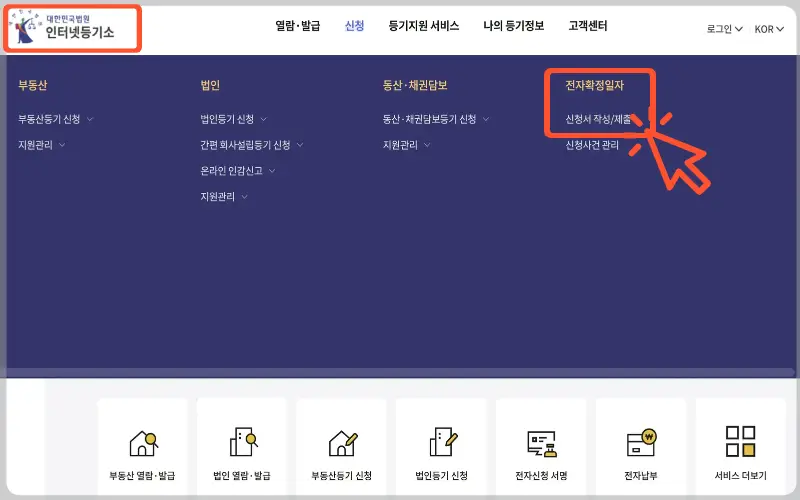Open the 열람·발급 top menu
Screen dimensions: 800x500
pos(297,26)
